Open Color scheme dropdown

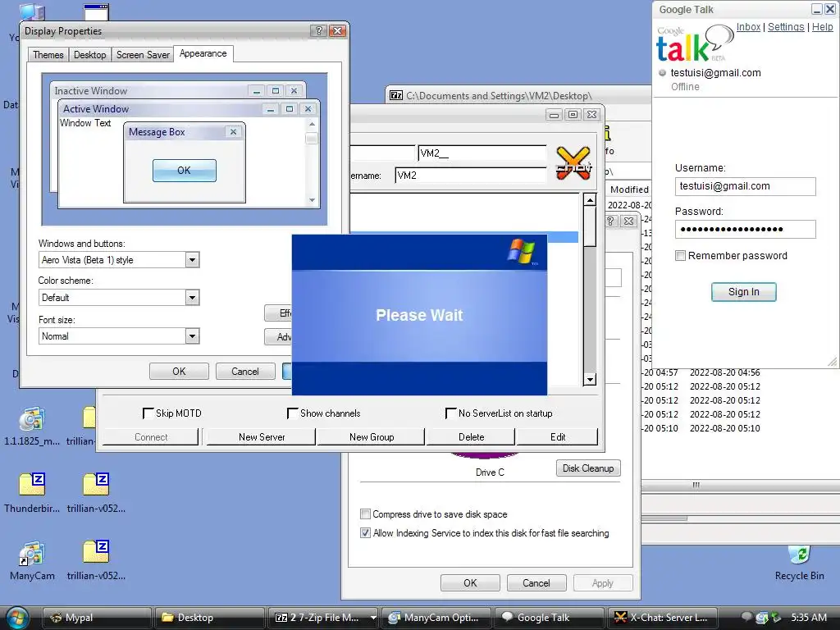click(x=192, y=297)
